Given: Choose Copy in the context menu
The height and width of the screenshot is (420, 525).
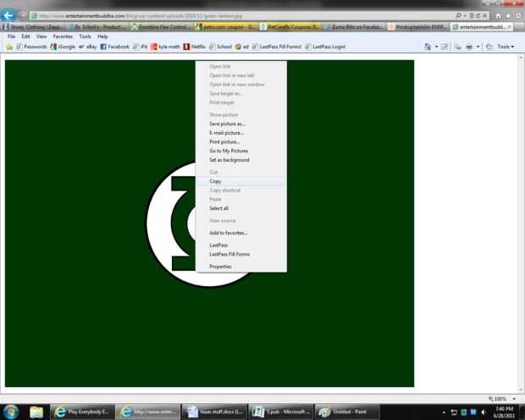Looking at the screenshot, I should tap(240, 181).
